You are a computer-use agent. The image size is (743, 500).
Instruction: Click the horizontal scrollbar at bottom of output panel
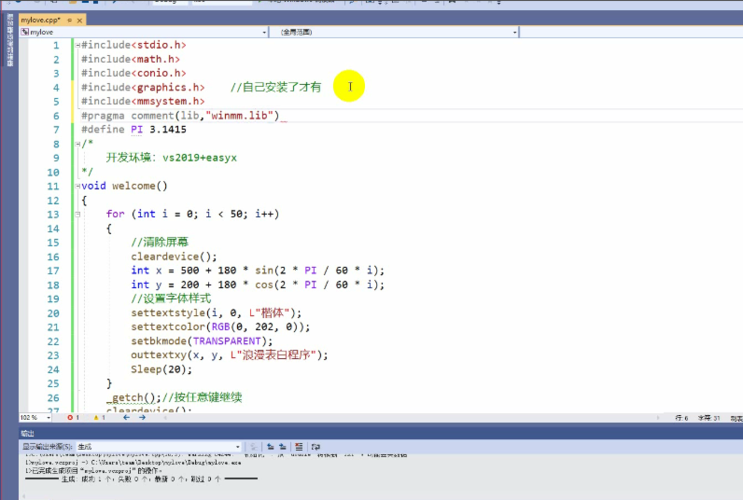(381, 496)
